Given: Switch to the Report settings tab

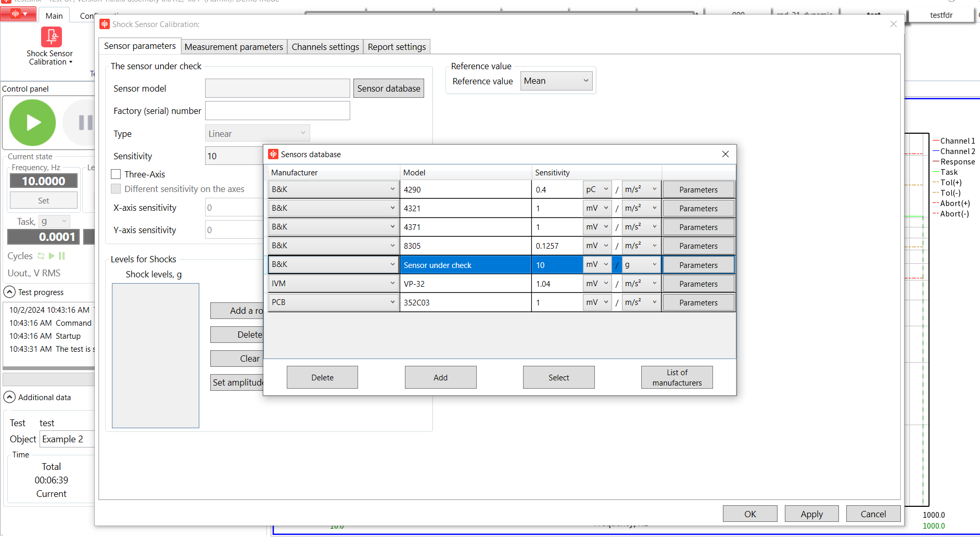Looking at the screenshot, I should pyautogui.click(x=397, y=47).
